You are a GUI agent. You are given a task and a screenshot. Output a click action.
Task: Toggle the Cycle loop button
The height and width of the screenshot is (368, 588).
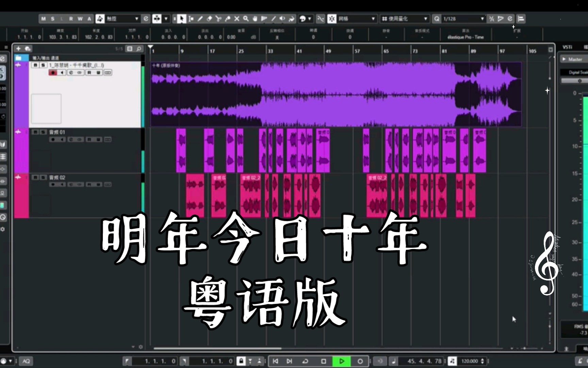(305, 361)
